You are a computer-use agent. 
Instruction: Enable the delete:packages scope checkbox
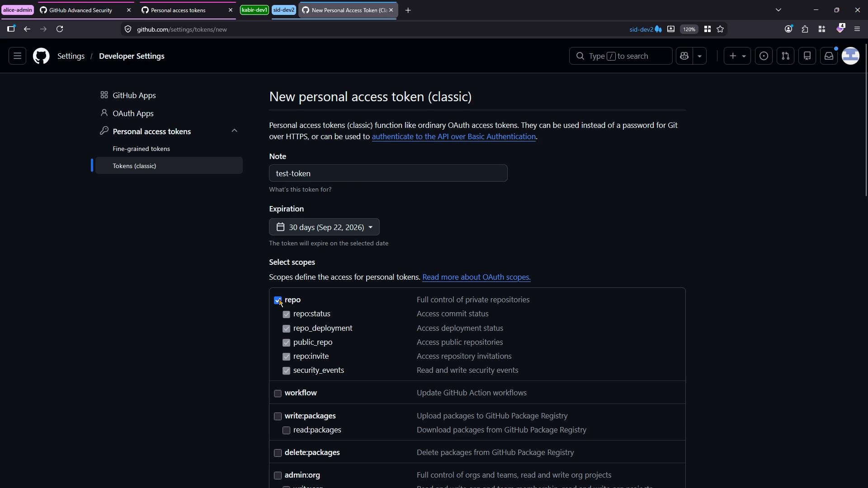[278, 453]
